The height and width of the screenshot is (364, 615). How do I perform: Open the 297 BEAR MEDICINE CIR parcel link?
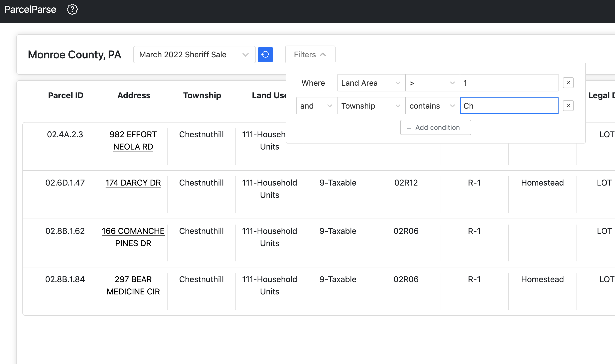pyautogui.click(x=133, y=285)
